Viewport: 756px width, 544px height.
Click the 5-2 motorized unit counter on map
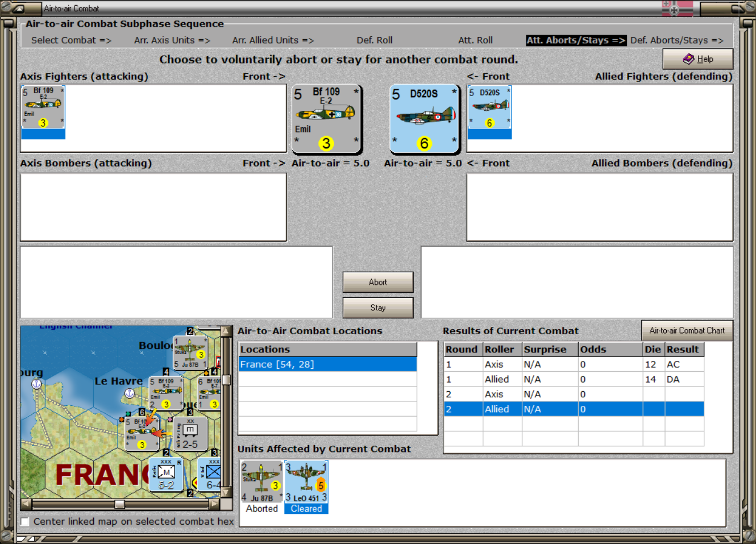coord(166,475)
